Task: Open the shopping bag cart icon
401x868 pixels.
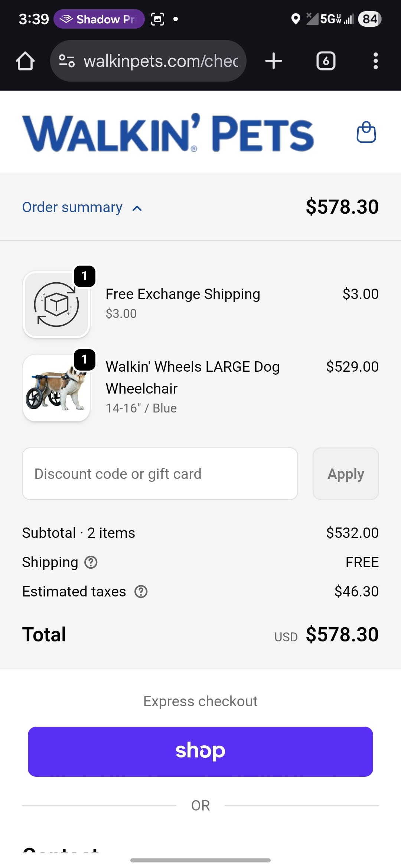Action: click(366, 132)
